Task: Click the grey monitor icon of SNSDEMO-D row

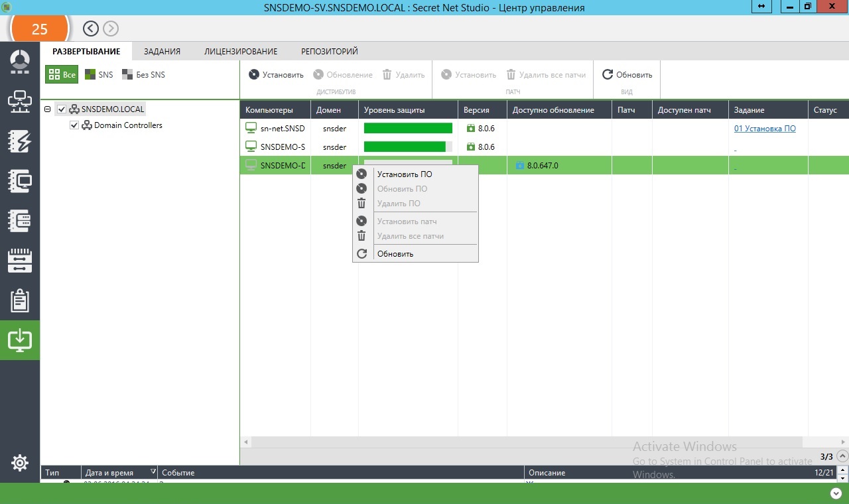Action: (251, 165)
